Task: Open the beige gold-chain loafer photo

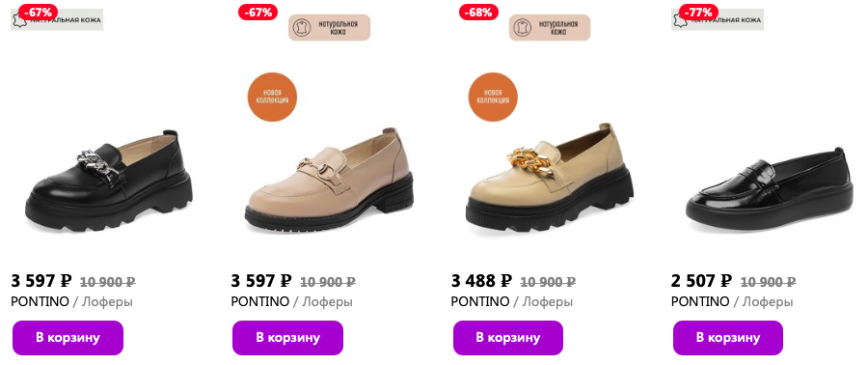Action: click(x=549, y=178)
